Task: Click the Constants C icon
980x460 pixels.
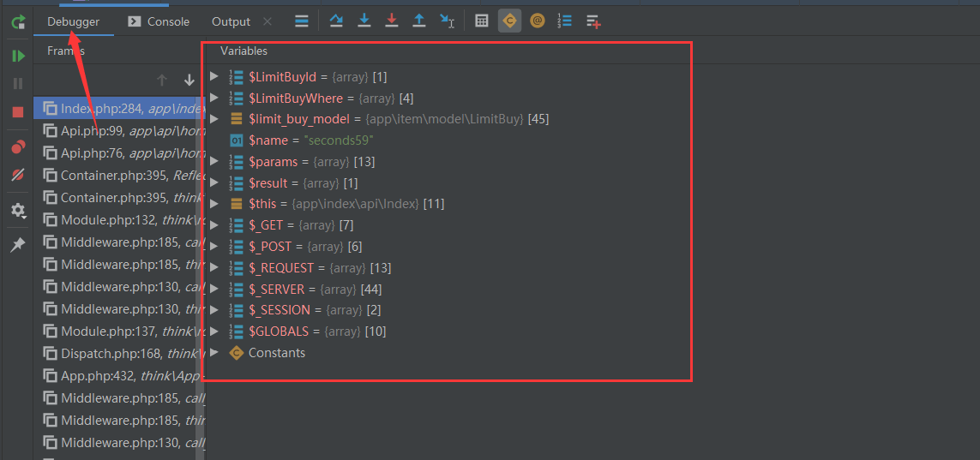Action: click(x=237, y=353)
